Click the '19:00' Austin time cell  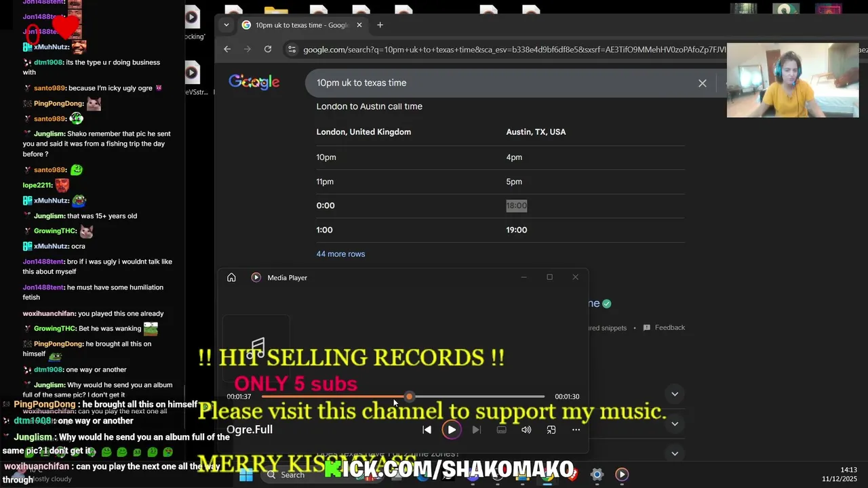516,230
